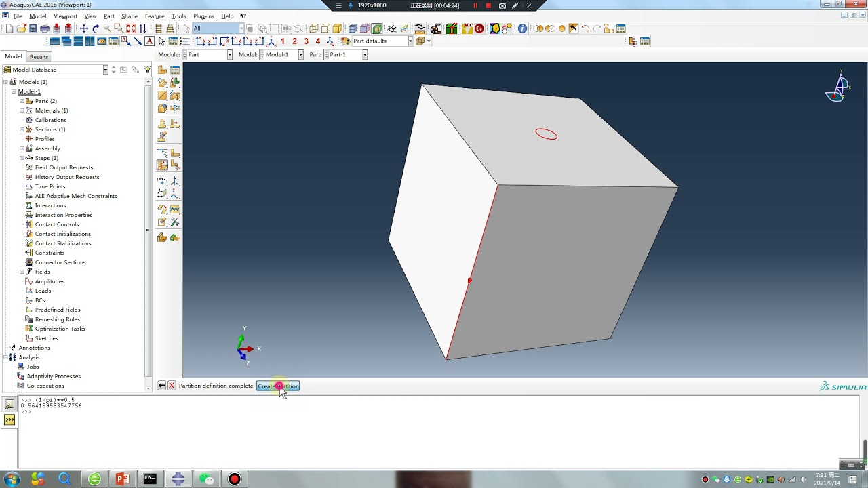The height and width of the screenshot is (488, 868).
Task: Expand the Steps (1) tree node
Action: click(x=22, y=158)
